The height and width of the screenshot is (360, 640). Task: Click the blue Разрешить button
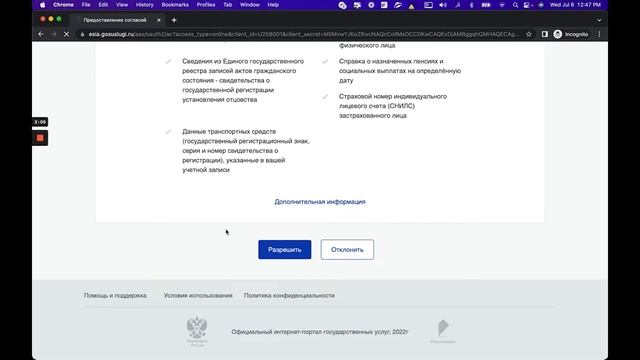pos(284,249)
